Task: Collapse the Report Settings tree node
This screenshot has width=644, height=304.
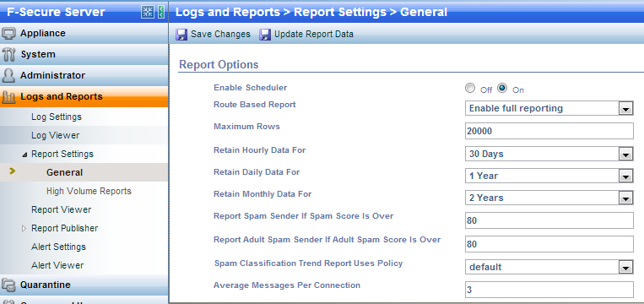Action: tap(24, 155)
